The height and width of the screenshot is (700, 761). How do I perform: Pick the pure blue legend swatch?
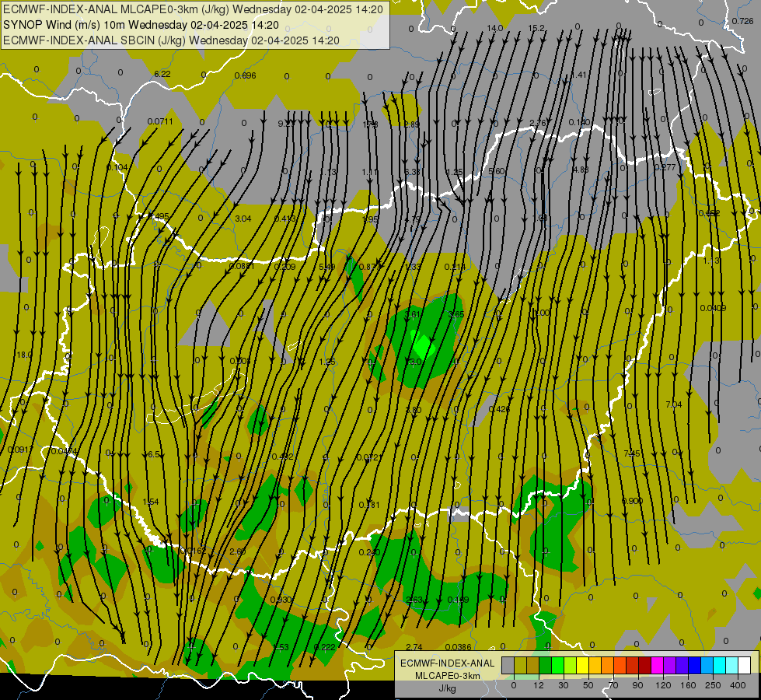[694, 665]
